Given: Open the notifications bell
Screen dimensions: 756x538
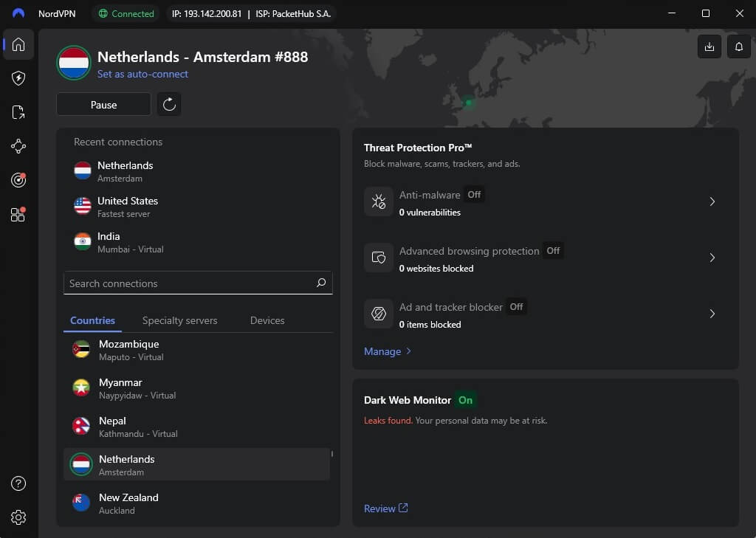Looking at the screenshot, I should point(738,46).
